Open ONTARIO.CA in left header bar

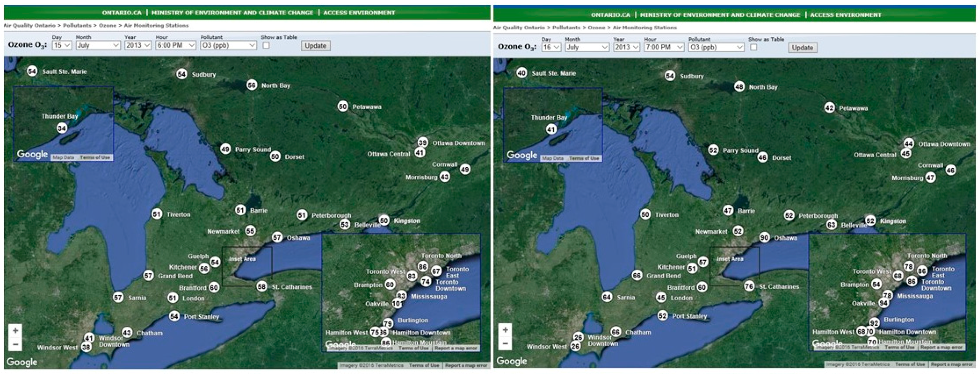121,13
